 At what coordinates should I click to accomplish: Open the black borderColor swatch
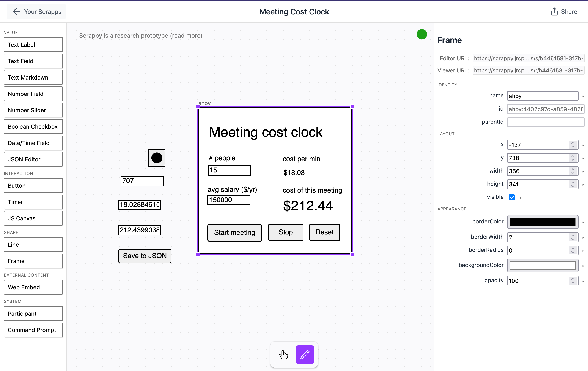tap(542, 222)
